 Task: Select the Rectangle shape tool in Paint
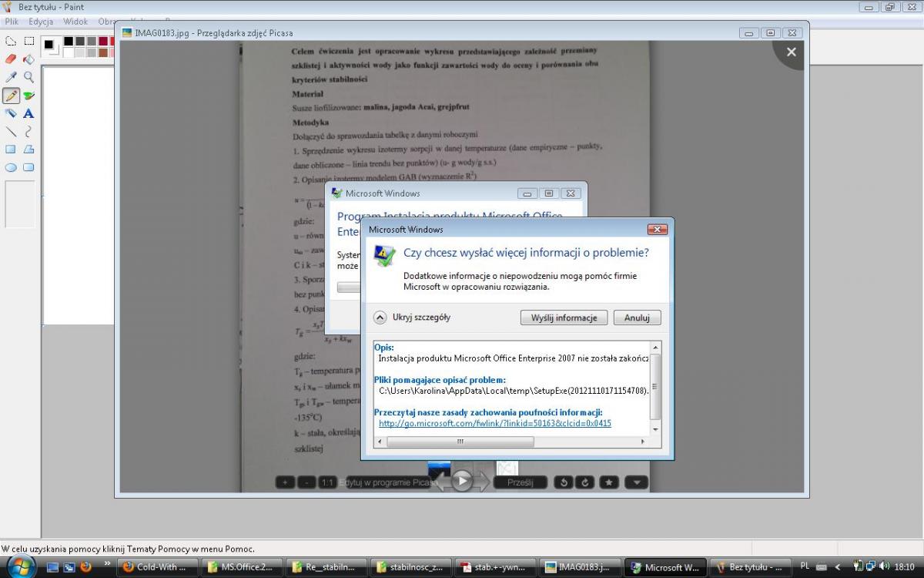pyautogui.click(x=11, y=149)
